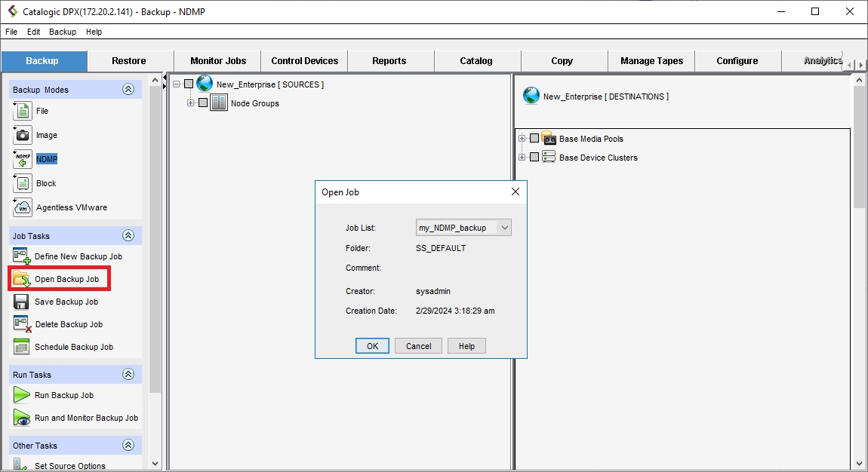Click the Run Backup Job play icon

(22, 395)
